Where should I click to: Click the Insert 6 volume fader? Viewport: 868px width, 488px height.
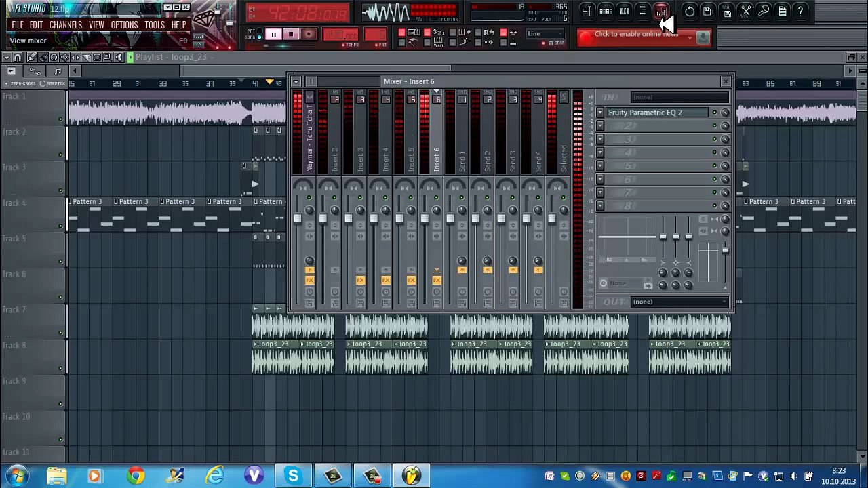(425, 218)
